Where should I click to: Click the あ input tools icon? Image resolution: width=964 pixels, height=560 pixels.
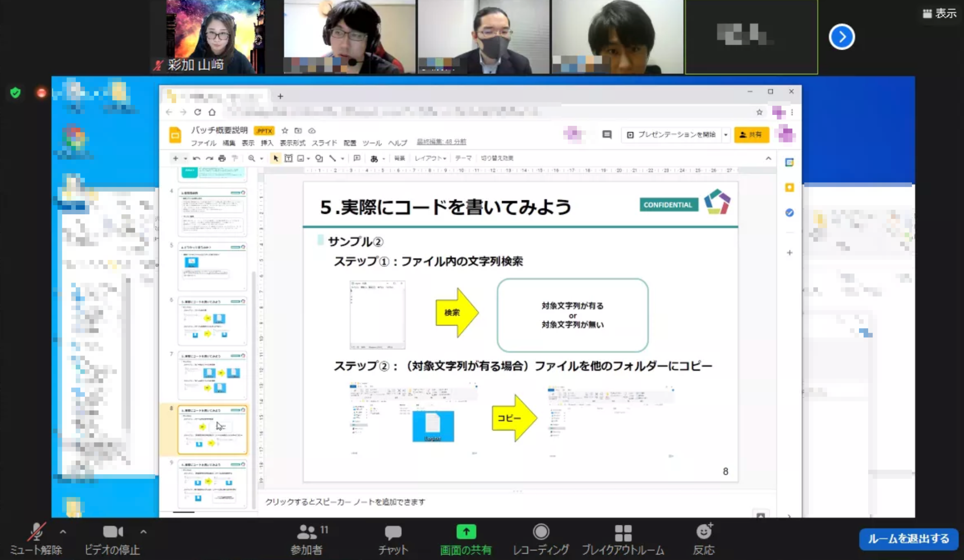(x=374, y=159)
